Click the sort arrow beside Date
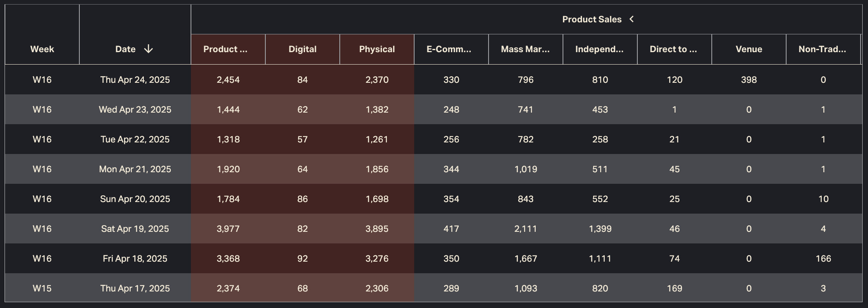Image resolution: width=868 pixels, height=308 pixels. pos(148,49)
